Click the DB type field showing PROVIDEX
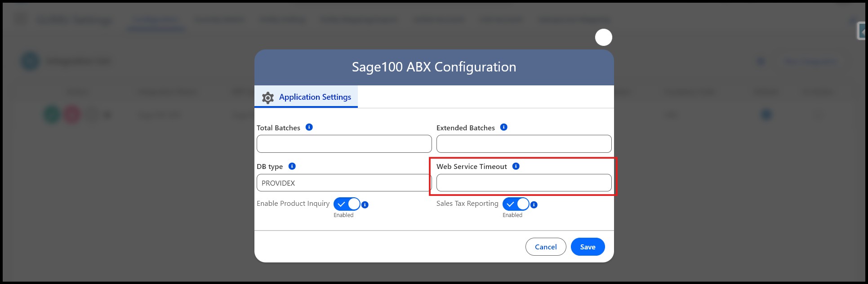The width and height of the screenshot is (868, 284). [x=344, y=183]
